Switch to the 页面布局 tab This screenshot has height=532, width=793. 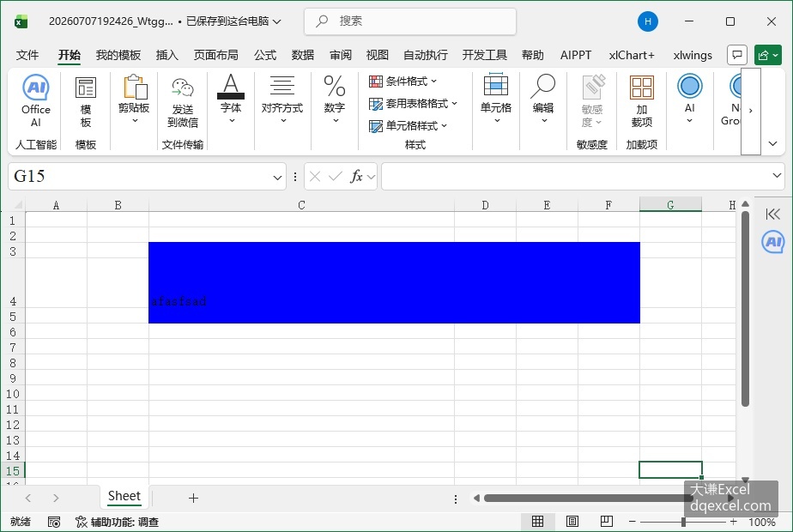click(215, 55)
